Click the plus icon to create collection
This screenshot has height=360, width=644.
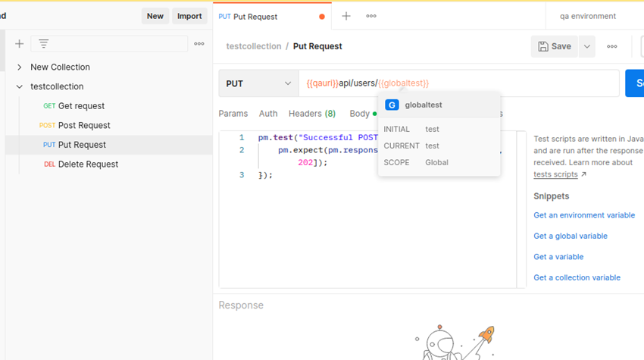[x=20, y=44]
